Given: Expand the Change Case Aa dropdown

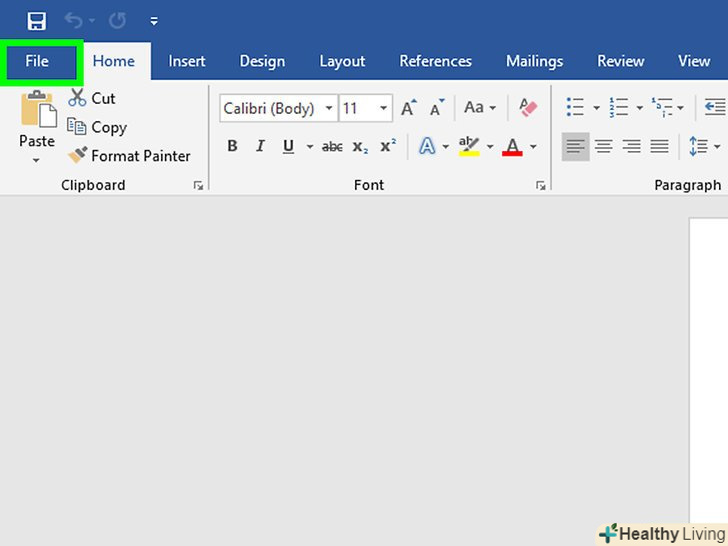Looking at the screenshot, I should tap(480, 108).
